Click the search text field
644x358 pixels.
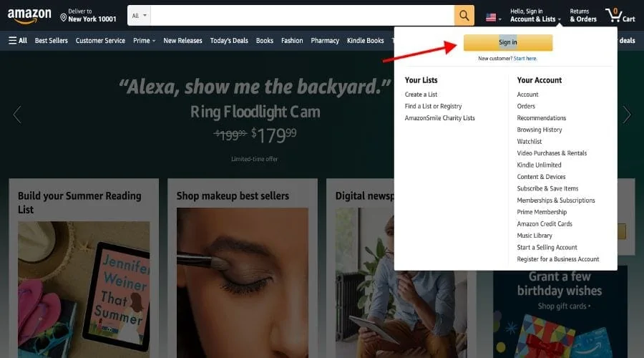point(302,16)
